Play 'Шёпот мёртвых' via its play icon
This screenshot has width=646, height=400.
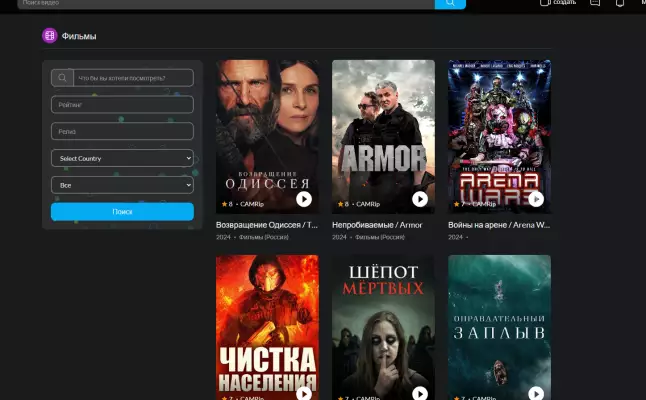(x=420, y=394)
